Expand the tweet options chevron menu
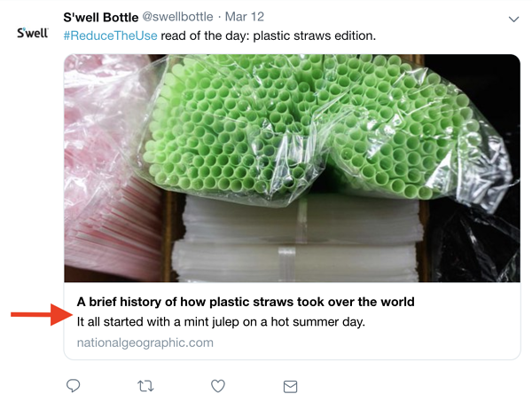 pos(513,20)
